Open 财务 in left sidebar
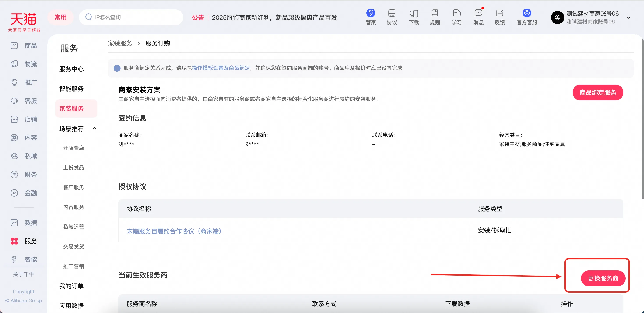644x313 pixels. [x=24, y=174]
